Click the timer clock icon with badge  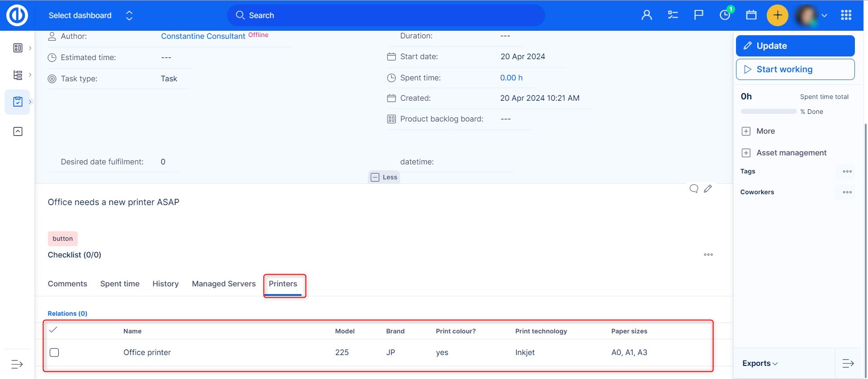click(x=725, y=15)
